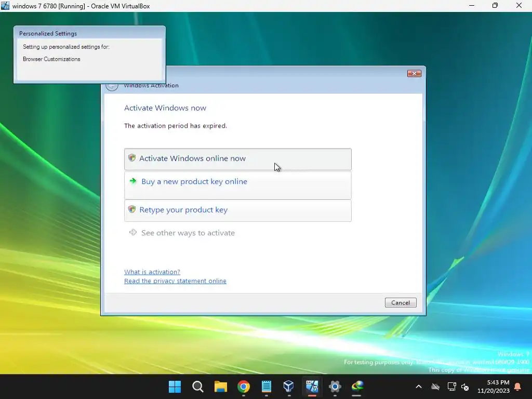Click Activate Windows online now option

click(237, 159)
